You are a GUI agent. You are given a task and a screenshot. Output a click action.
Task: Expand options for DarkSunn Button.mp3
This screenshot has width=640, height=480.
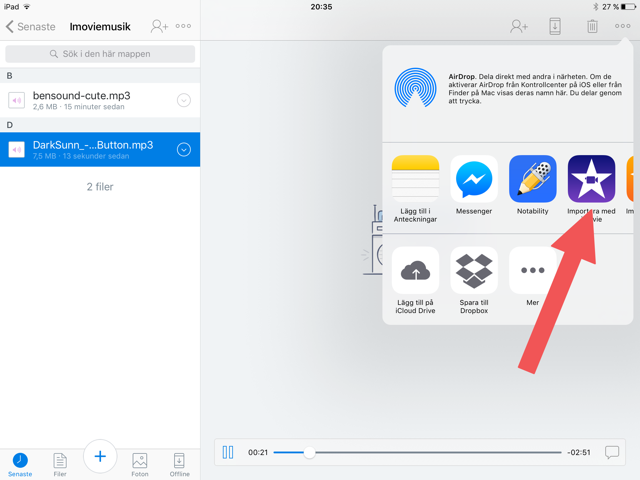tap(184, 150)
